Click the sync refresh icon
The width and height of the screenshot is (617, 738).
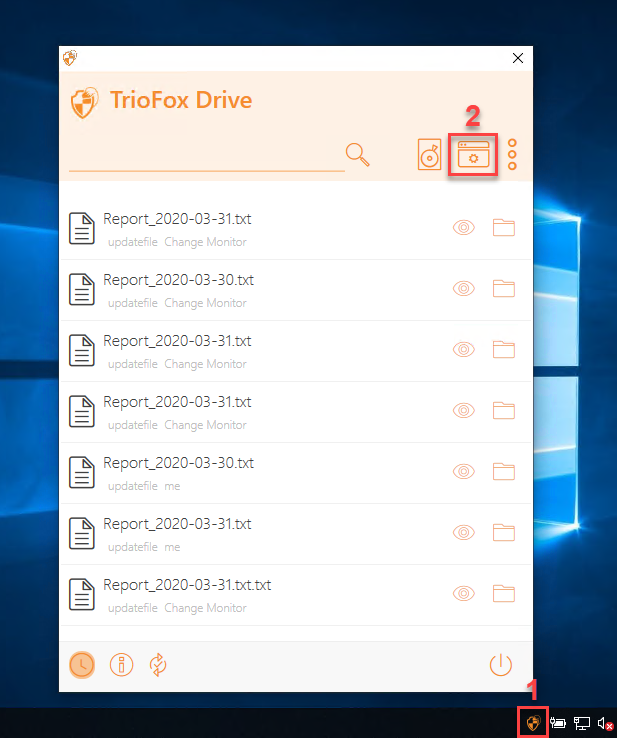[158, 665]
